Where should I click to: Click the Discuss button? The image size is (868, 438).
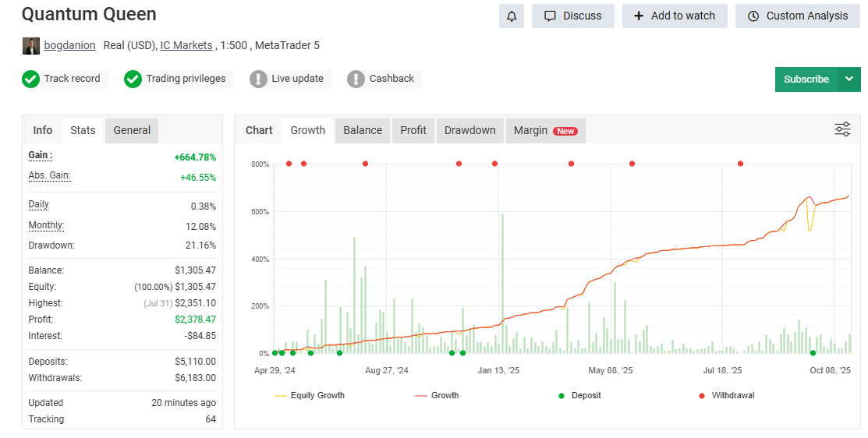click(572, 16)
